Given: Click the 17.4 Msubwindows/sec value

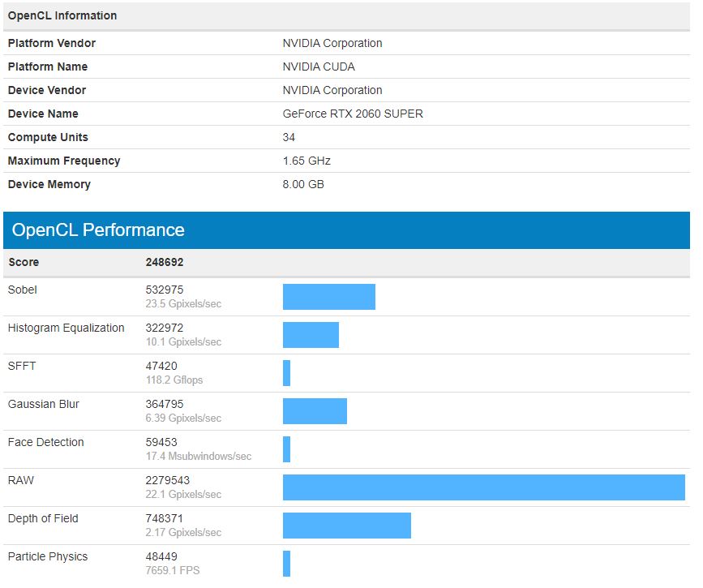Looking at the screenshot, I should [x=199, y=456].
